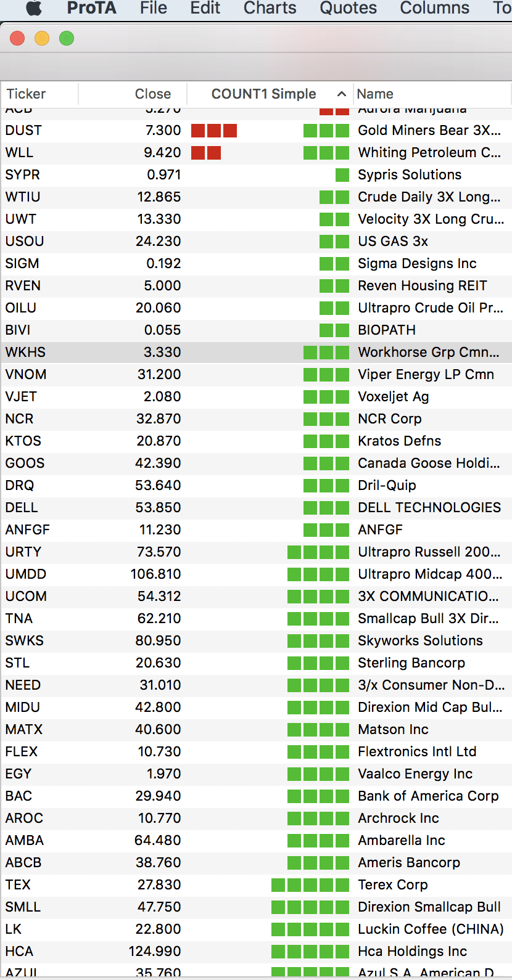Viewport: 512px width, 980px height.
Task: Toggle the sort direction arrow in COUNT1 Simple
Action: tap(341, 94)
